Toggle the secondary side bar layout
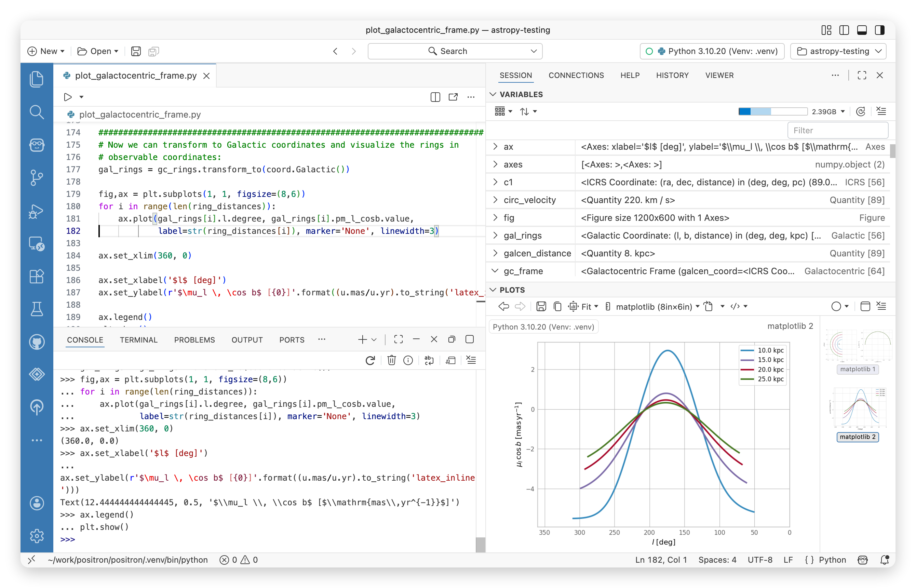The image size is (916, 588). click(x=880, y=30)
